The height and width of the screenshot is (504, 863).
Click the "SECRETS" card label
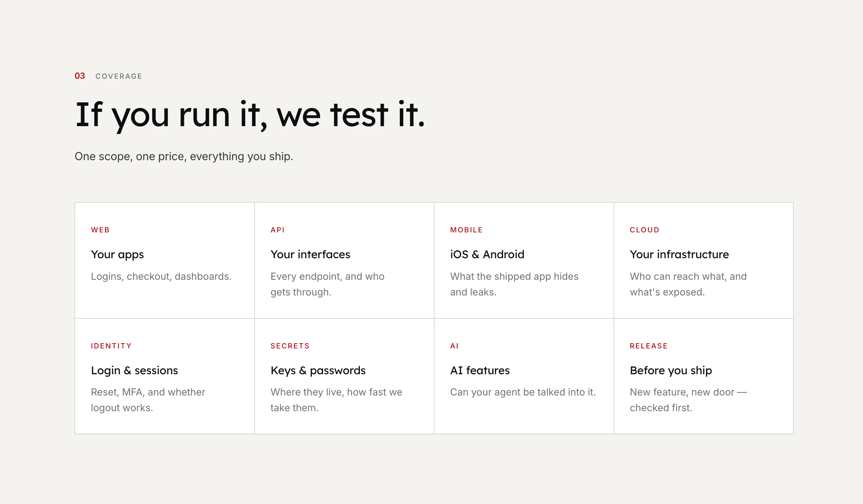click(290, 346)
